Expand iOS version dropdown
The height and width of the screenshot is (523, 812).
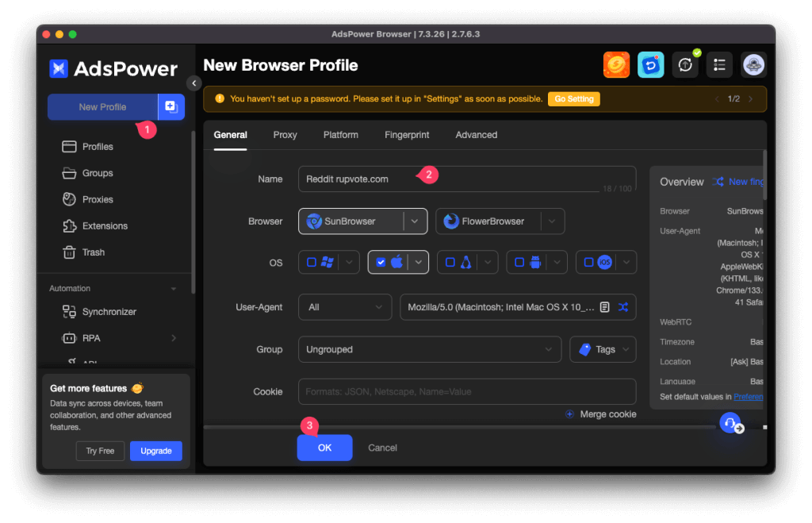point(626,262)
